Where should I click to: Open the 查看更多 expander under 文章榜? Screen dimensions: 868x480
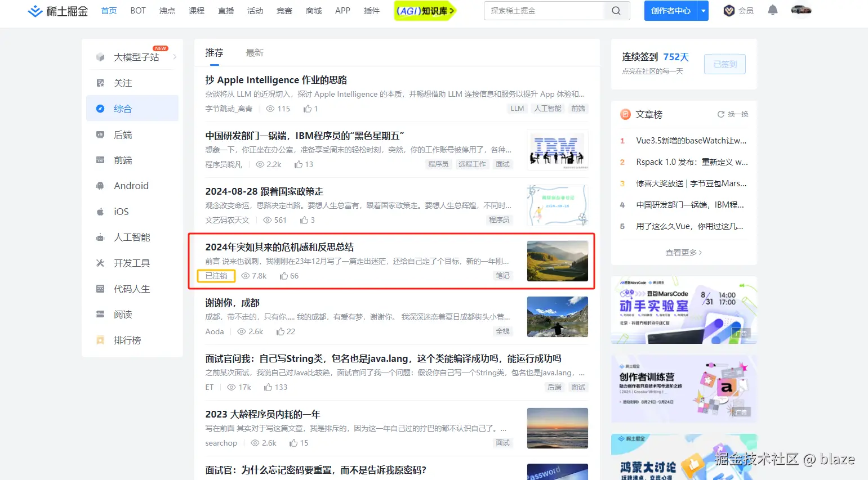click(683, 252)
